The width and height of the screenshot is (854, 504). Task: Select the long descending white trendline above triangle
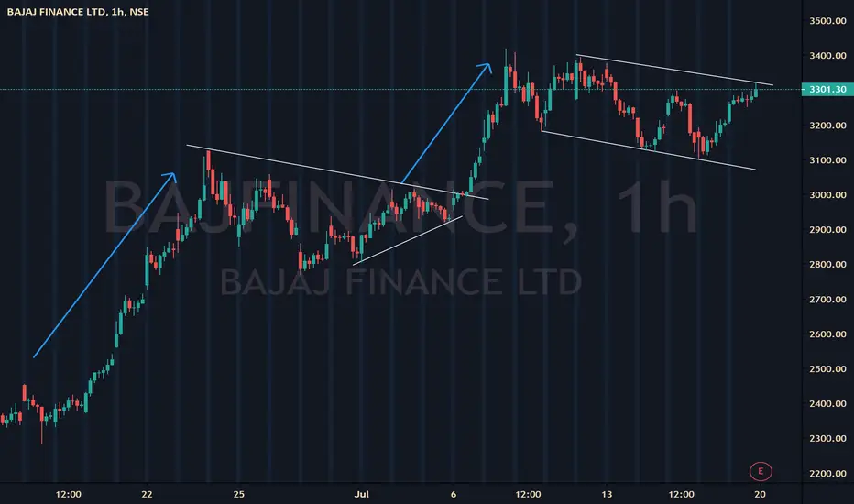(x=338, y=172)
